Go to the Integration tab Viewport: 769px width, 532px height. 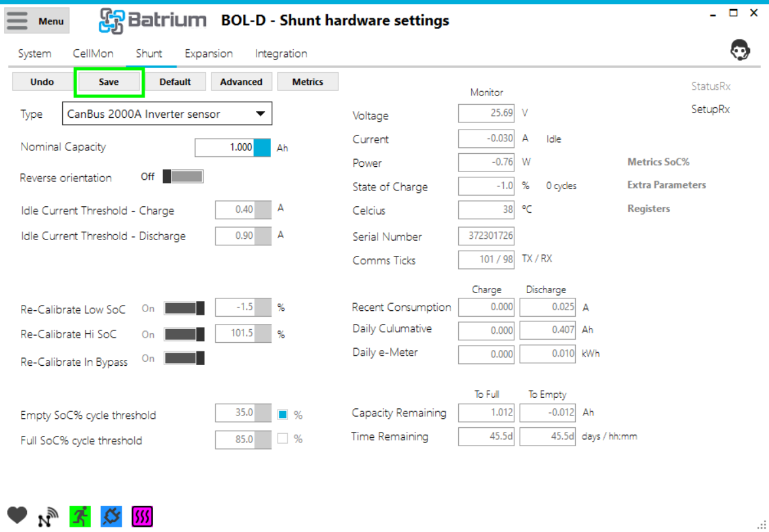click(x=281, y=54)
